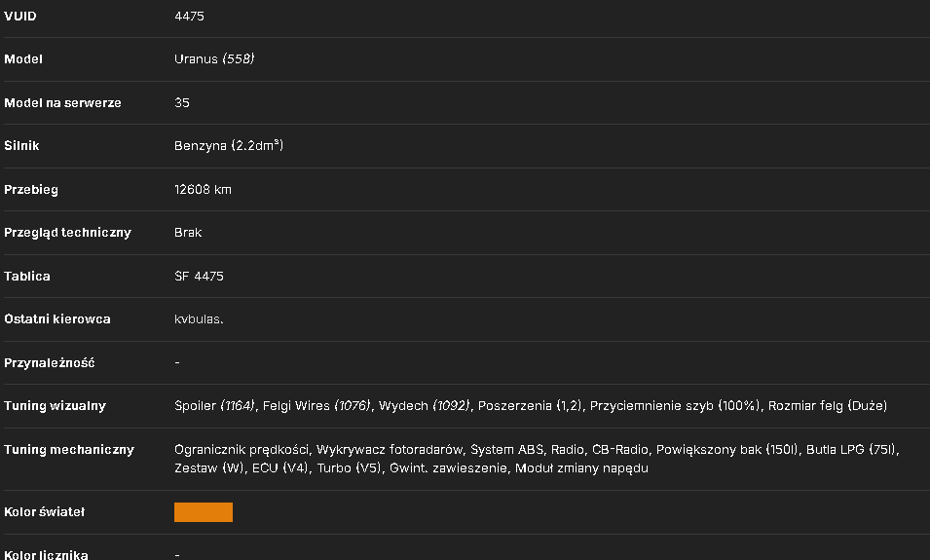
Task: Click the VUID value 4475
Action: tap(189, 16)
